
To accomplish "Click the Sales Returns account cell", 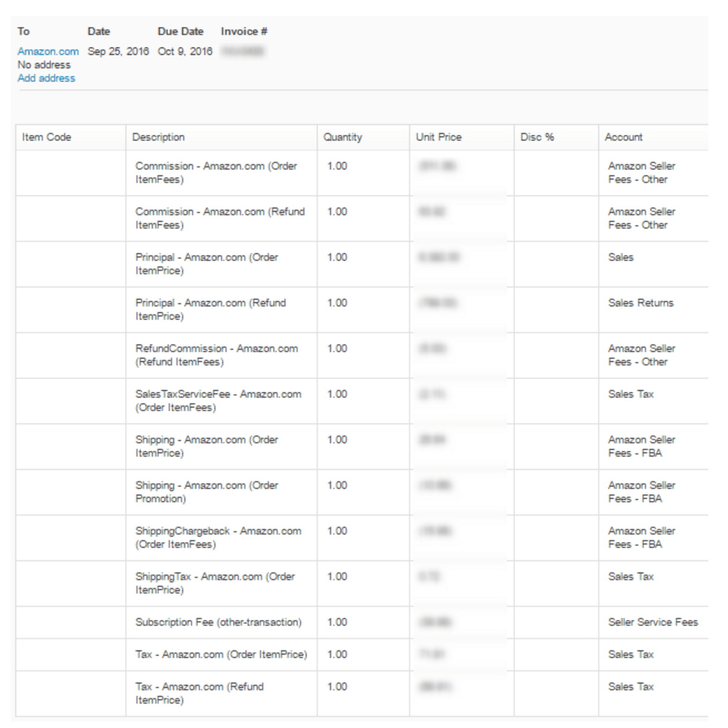I will tap(653, 309).
